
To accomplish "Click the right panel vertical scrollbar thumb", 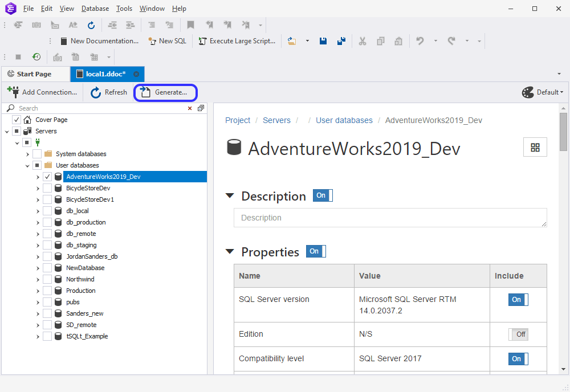I will point(563,132).
